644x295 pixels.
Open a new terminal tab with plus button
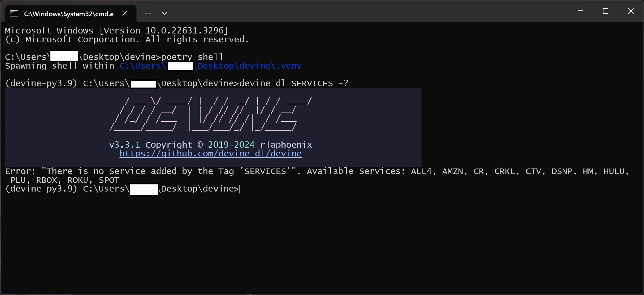[x=148, y=13]
